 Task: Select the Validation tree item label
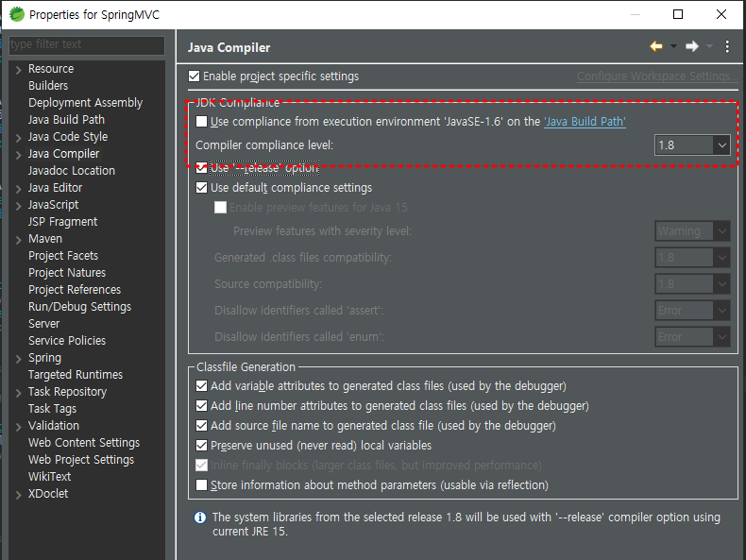53,425
